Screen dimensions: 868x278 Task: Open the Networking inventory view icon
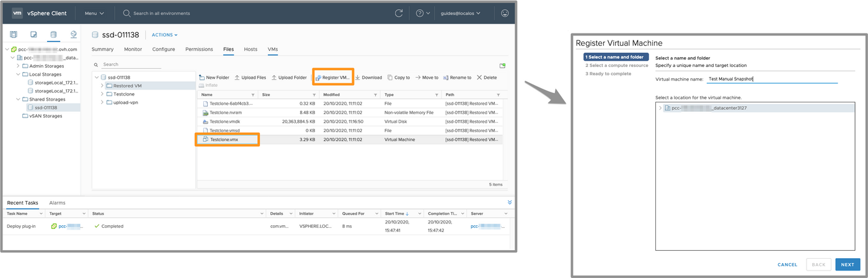pos(73,35)
